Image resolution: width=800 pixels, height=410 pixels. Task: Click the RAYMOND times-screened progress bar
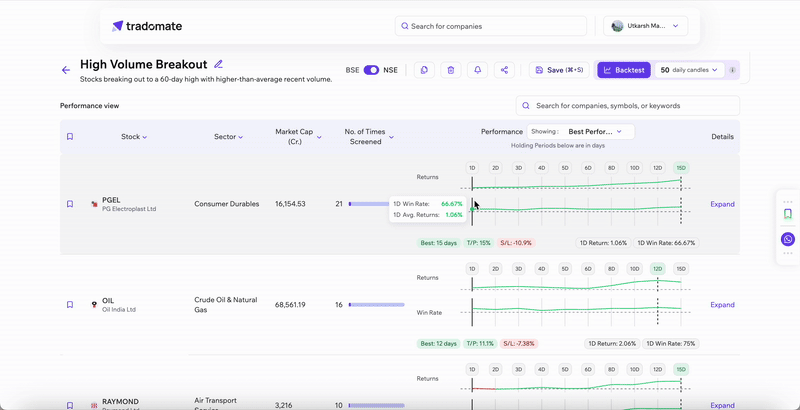click(377, 405)
